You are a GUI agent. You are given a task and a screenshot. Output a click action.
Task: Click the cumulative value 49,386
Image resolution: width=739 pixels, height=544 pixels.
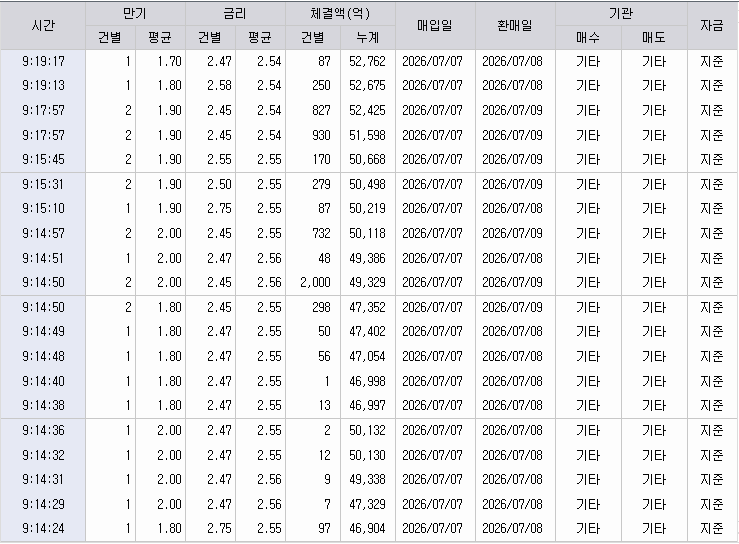[x=367, y=258]
